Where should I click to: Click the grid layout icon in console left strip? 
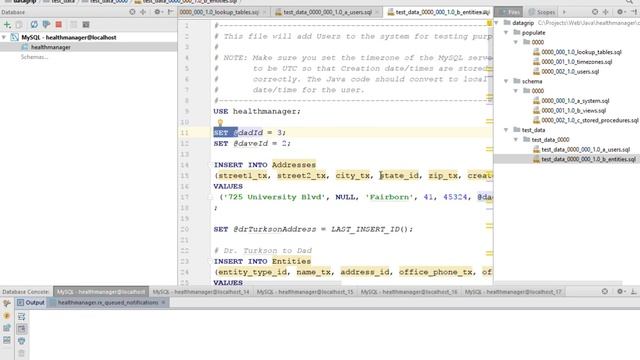coord(7,340)
